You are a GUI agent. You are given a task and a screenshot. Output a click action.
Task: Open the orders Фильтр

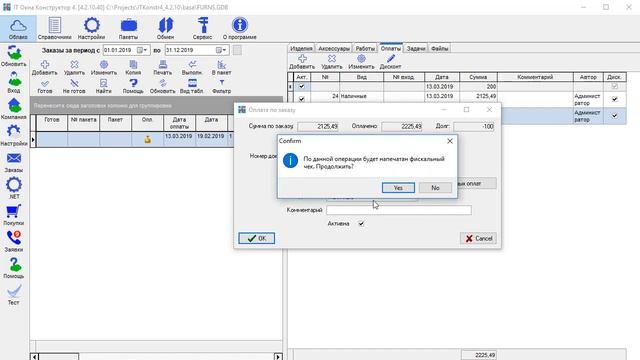[x=222, y=87]
